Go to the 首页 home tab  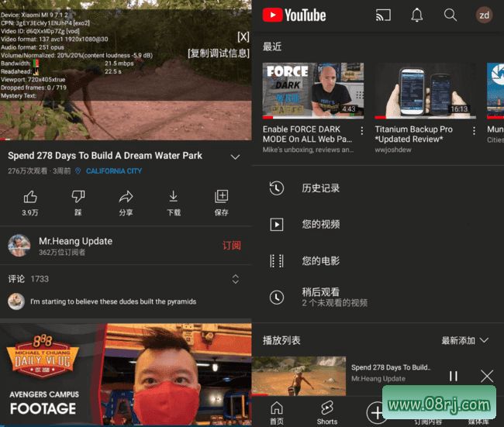click(x=277, y=413)
